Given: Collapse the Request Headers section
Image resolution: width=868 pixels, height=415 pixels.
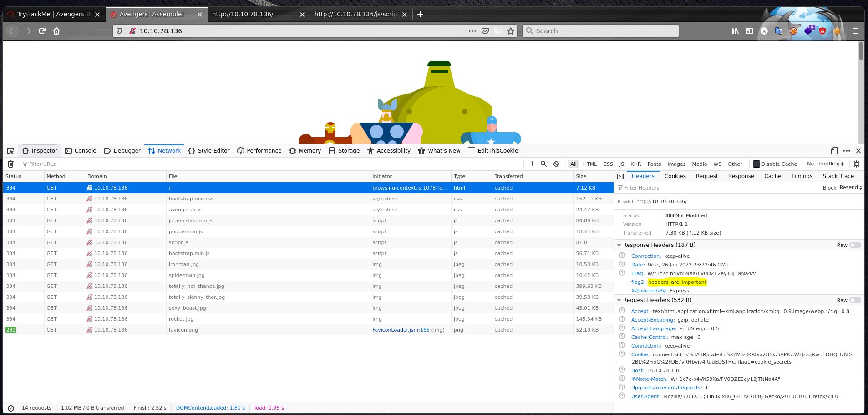Looking at the screenshot, I should 619,300.
